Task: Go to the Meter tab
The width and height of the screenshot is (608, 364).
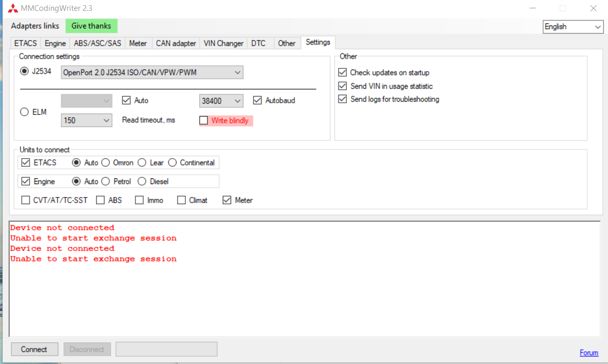Action: (138, 44)
